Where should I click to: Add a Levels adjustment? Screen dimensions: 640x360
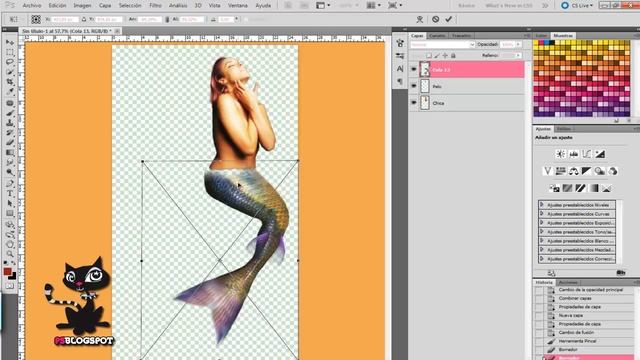click(x=574, y=154)
